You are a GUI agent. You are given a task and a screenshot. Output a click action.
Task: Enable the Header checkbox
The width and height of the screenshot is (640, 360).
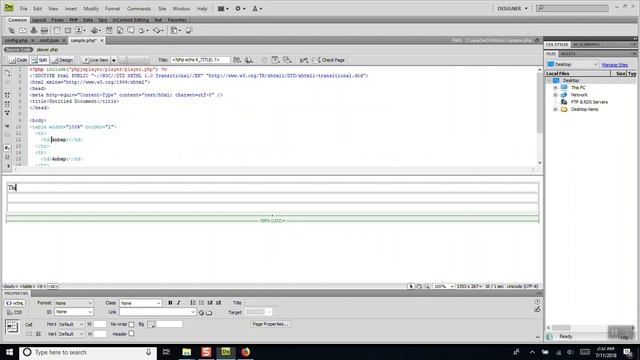tap(131, 334)
